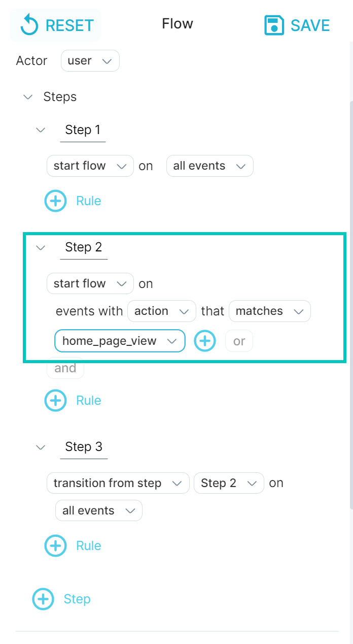Click the 'or' condition button
Image resolution: width=353 pixels, height=644 pixels.
pyautogui.click(x=239, y=341)
